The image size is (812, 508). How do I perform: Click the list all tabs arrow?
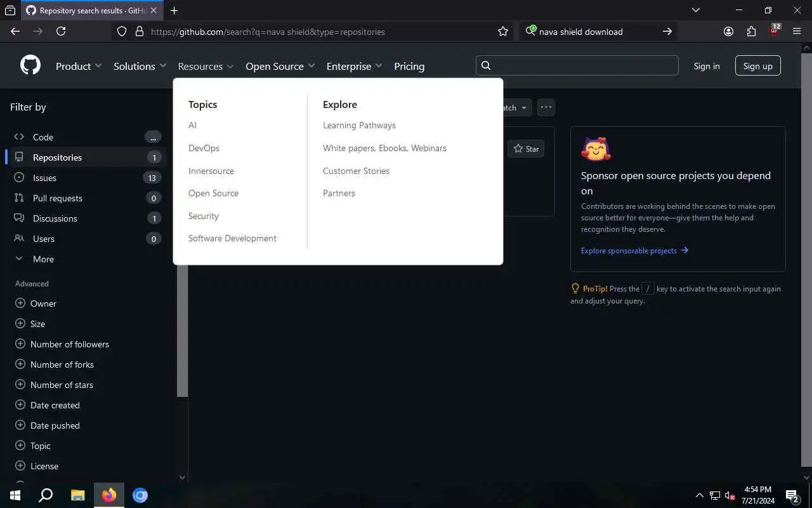click(696, 10)
